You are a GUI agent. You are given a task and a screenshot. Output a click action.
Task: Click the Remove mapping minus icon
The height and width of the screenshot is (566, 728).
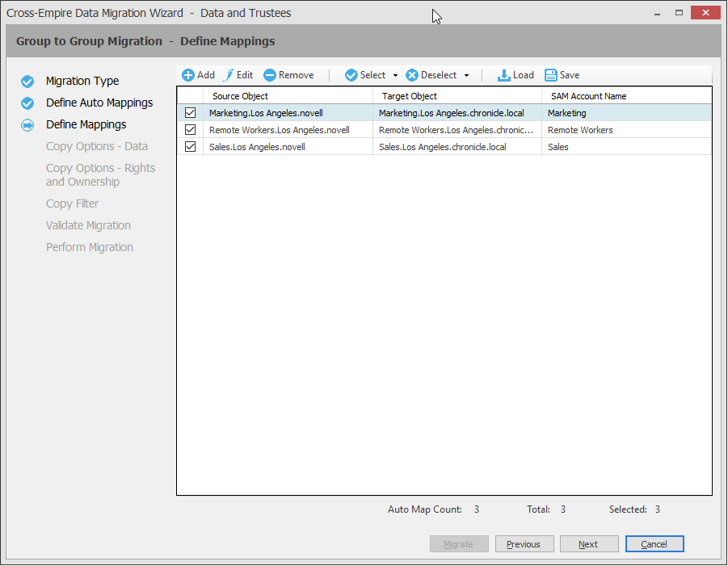pos(270,75)
